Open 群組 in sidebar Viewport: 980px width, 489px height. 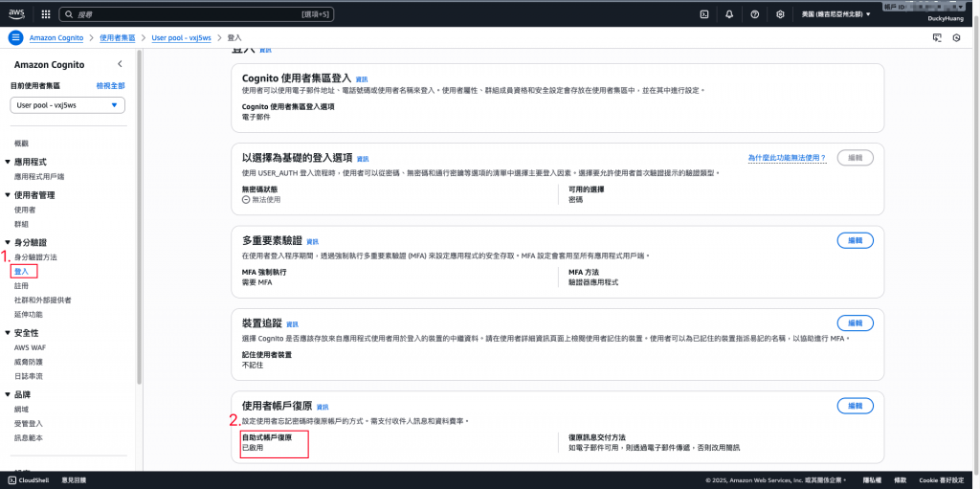[x=21, y=224]
